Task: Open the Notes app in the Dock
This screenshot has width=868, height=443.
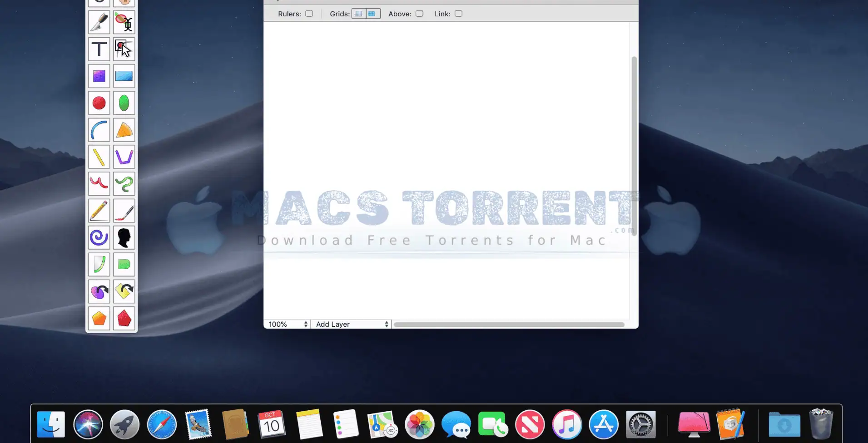Action: (309, 425)
